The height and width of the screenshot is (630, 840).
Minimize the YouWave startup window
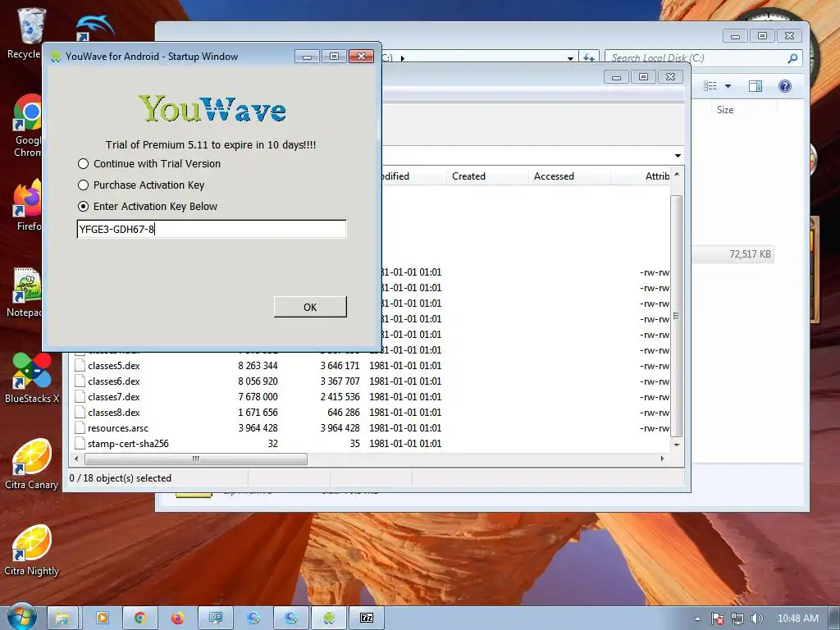point(307,57)
